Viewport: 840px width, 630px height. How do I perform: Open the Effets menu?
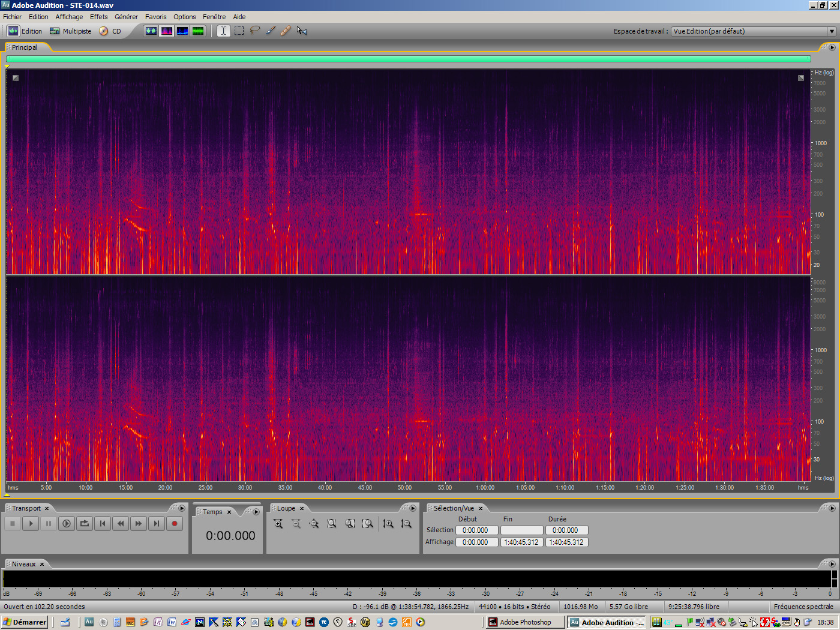point(98,17)
